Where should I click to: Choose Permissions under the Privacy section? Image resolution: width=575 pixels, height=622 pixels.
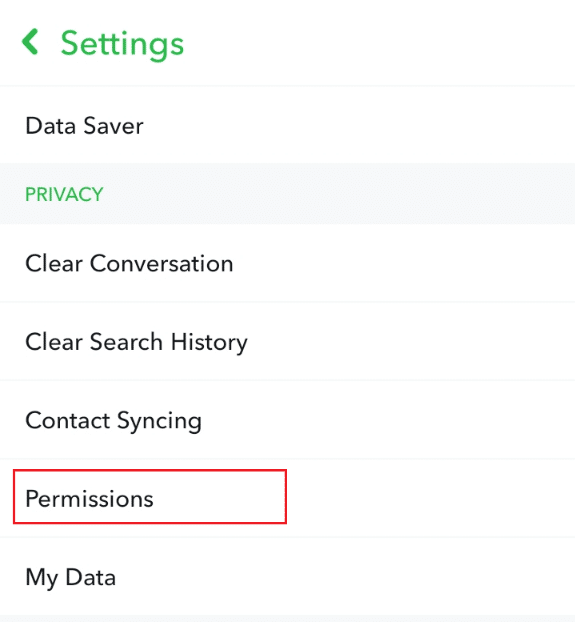pos(288,498)
